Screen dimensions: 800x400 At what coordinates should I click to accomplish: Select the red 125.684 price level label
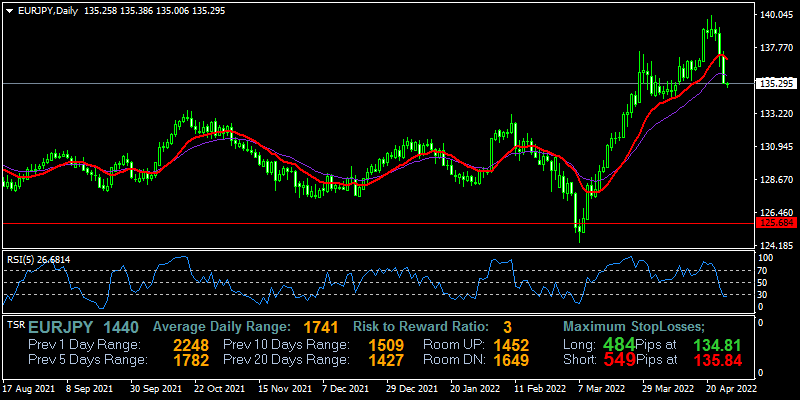point(776,223)
